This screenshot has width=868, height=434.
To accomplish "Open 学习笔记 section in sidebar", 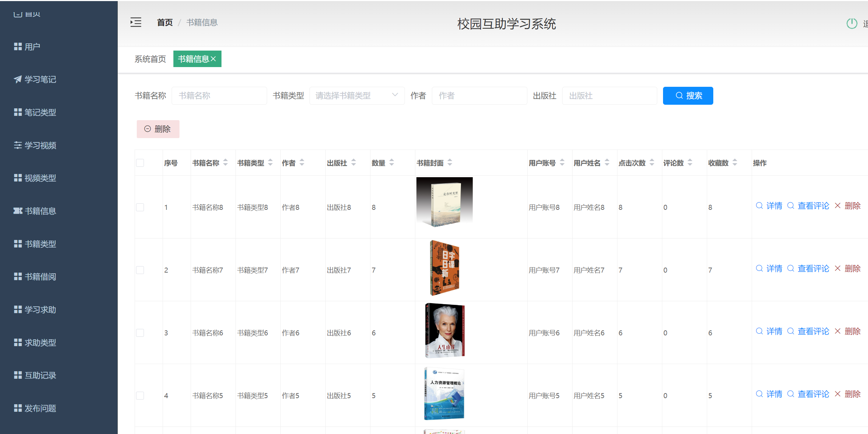I will pyautogui.click(x=40, y=79).
